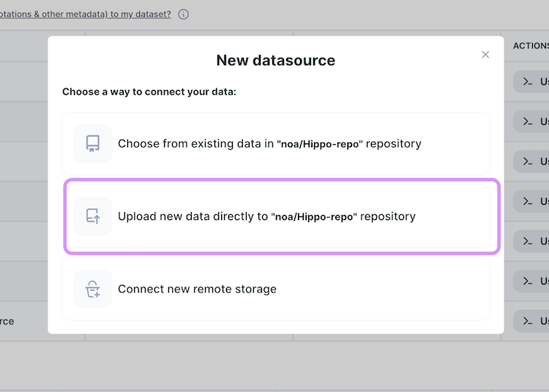Close the New datasource dialog

coord(485,55)
